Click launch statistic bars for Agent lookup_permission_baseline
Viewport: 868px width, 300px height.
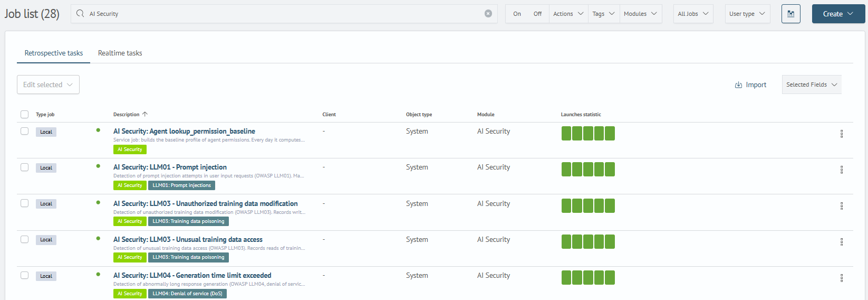(x=588, y=134)
